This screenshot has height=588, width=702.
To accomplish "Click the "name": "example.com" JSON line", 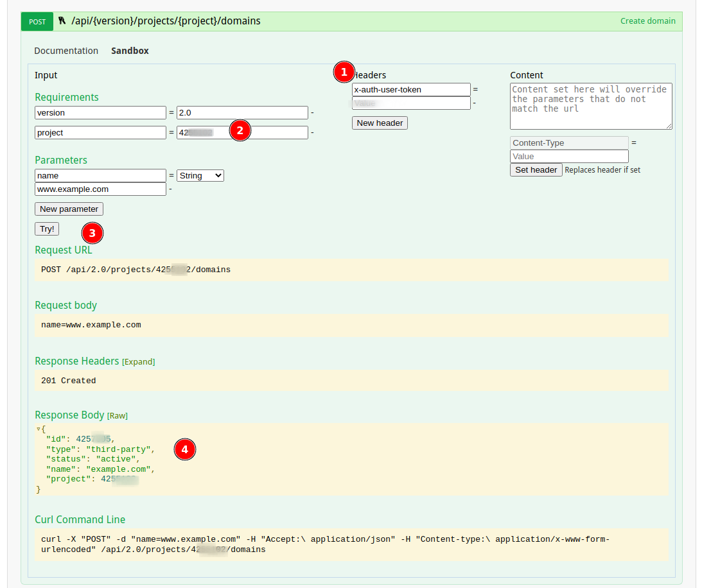I will click(x=100, y=469).
